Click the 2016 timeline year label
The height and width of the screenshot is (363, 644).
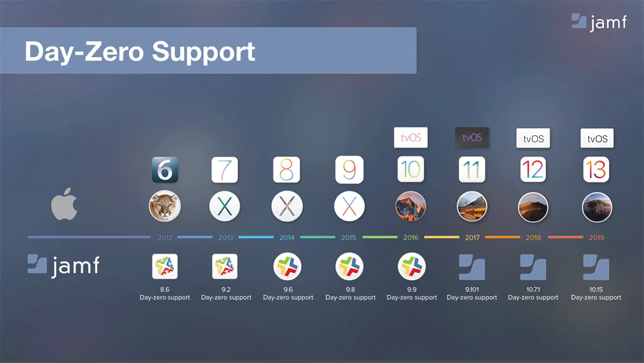pos(411,237)
